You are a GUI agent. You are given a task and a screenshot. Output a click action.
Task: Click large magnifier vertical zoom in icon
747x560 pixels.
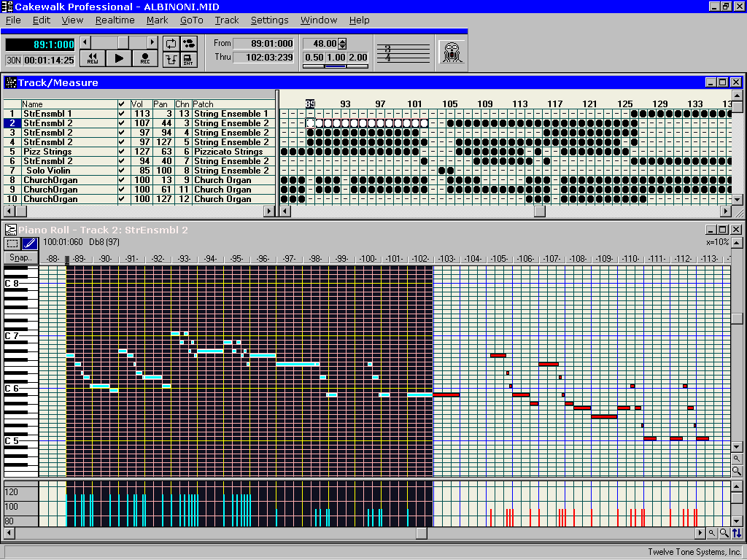(737, 471)
